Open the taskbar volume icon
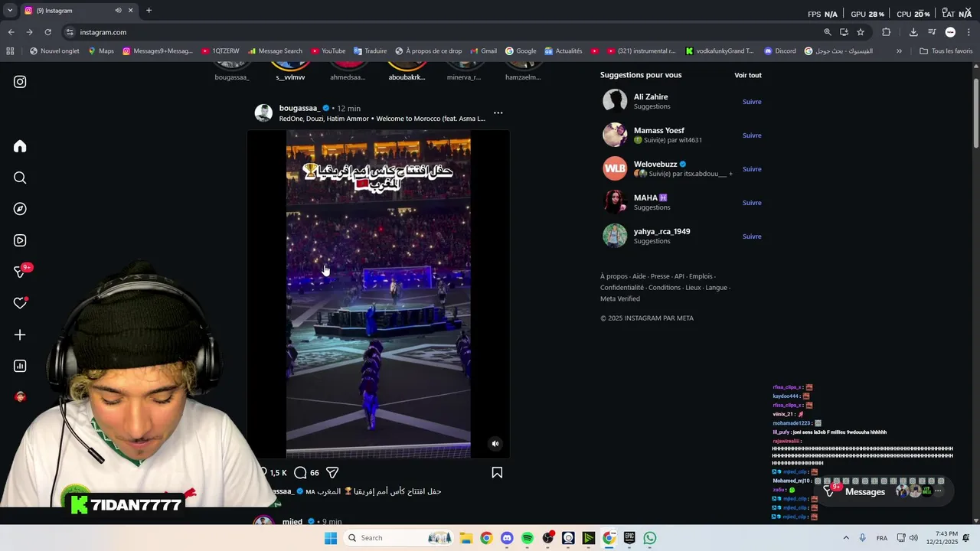 point(913,538)
